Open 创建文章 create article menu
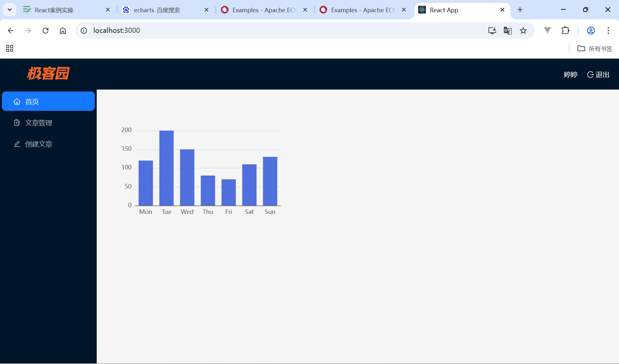Screen dimensions: 619x364 (39, 144)
